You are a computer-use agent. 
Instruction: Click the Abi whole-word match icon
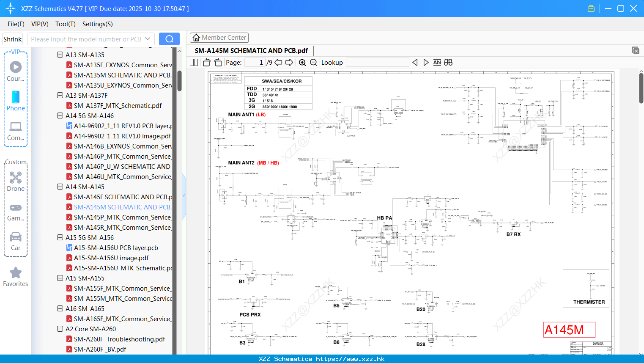437,63
